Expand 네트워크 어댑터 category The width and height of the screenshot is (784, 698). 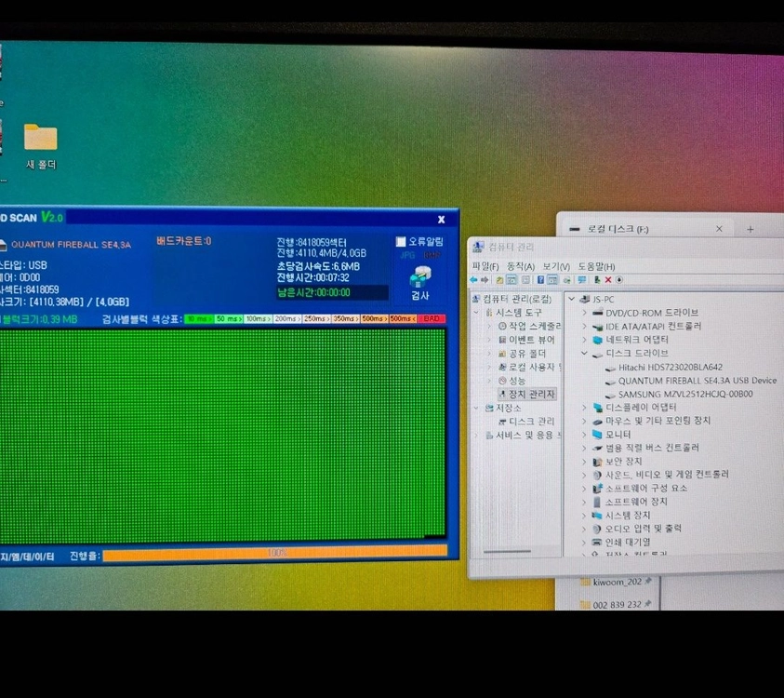point(584,340)
